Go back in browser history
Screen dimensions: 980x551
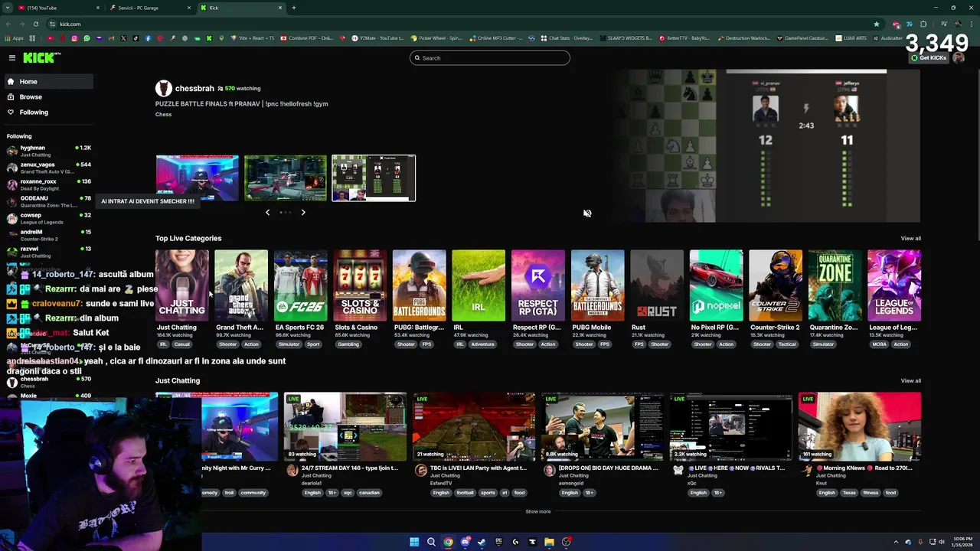(x=8, y=24)
